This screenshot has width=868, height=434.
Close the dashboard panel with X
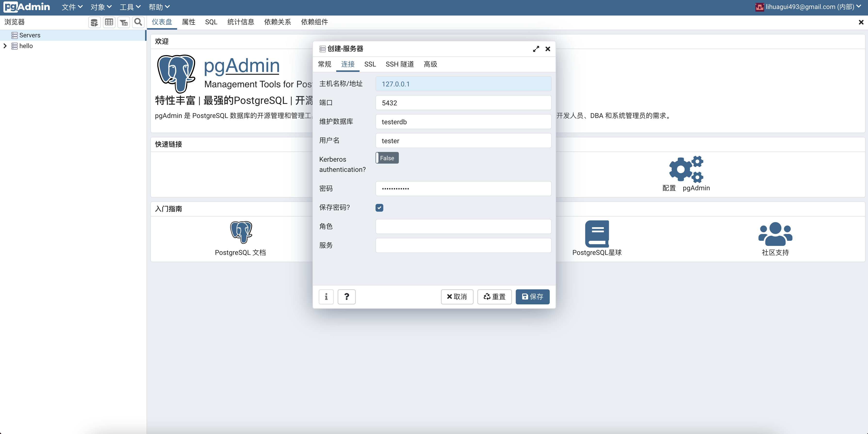point(861,22)
